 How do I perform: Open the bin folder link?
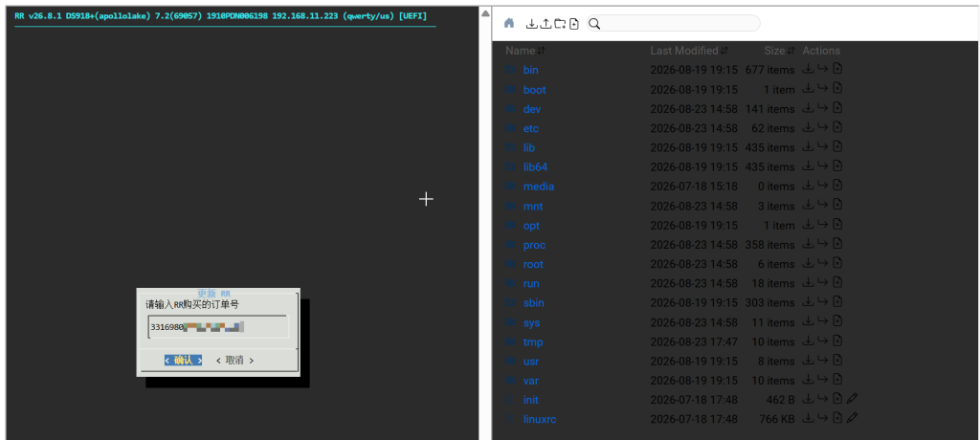pos(530,70)
